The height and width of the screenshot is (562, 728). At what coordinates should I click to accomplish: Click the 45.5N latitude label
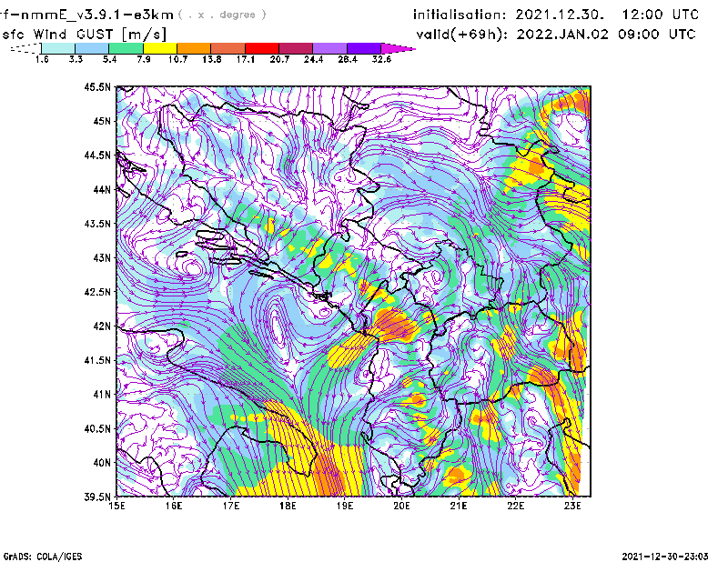coord(97,86)
